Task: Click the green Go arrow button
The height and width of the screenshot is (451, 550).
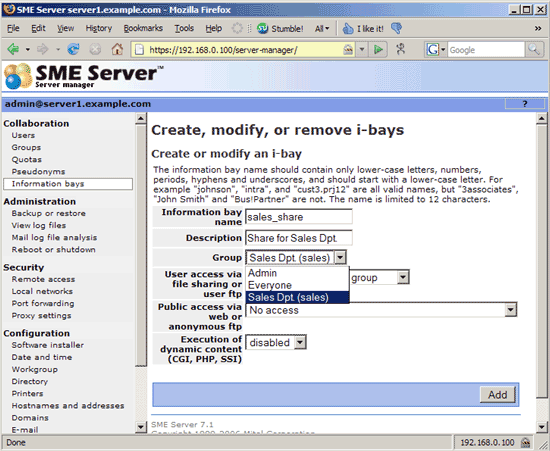Action: (x=378, y=49)
